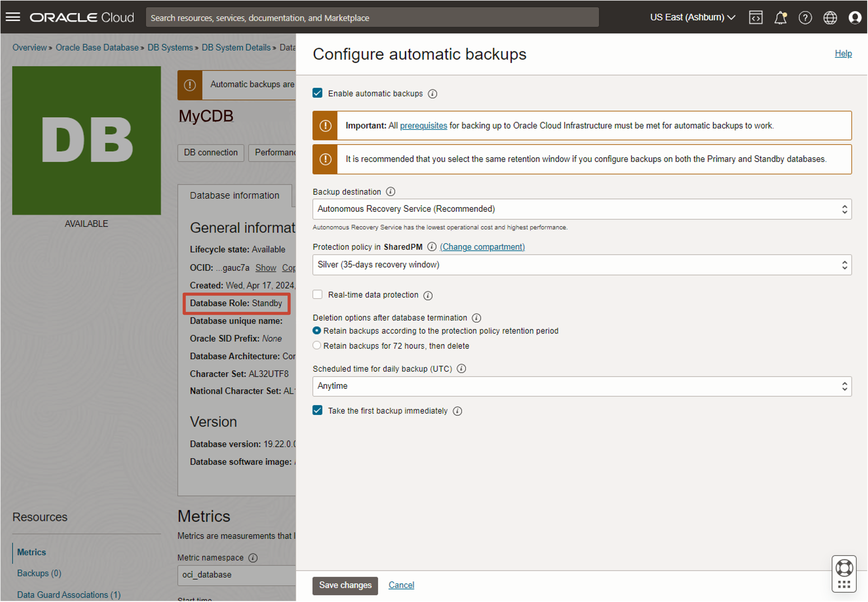Uncheck Enable automatic backups
The height and width of the screenshot is (602, 868).
pos(318,93)
